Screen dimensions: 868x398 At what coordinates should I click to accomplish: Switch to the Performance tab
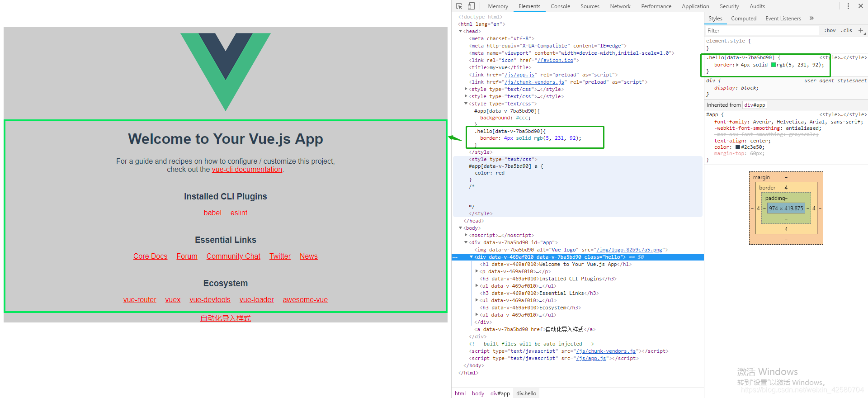pyautogui.click(x=656, y=6)
